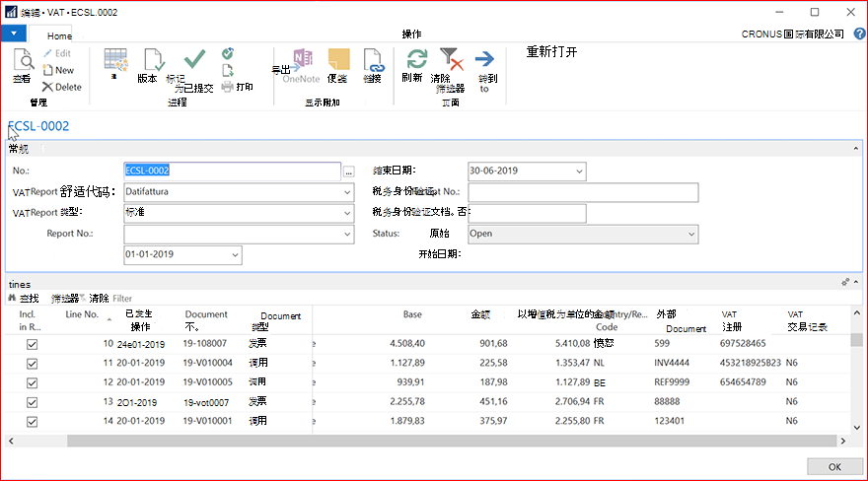868x481 pixels.
Task: Click the 金额 column header
Action: tap(480, 314)
